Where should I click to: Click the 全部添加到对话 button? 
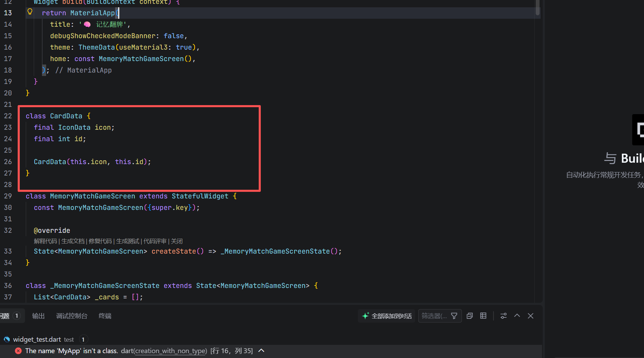click(387, 316)
